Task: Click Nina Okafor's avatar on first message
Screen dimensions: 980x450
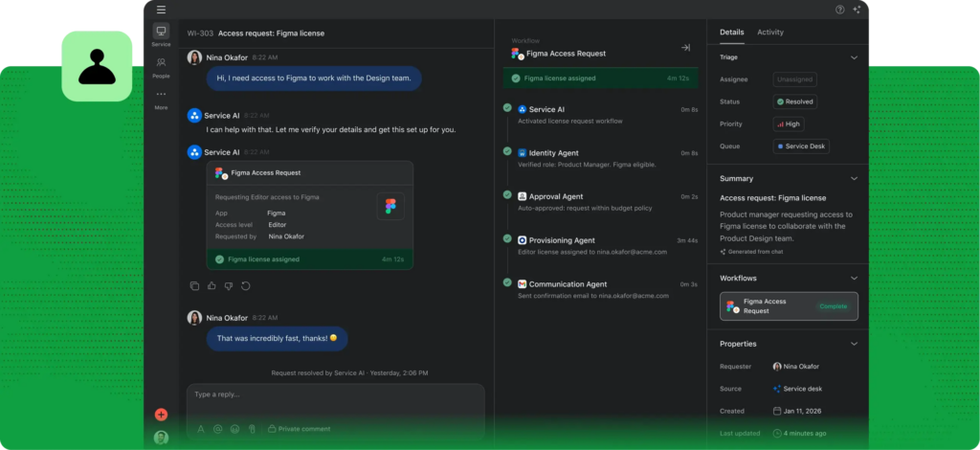Action: point(194,57)
